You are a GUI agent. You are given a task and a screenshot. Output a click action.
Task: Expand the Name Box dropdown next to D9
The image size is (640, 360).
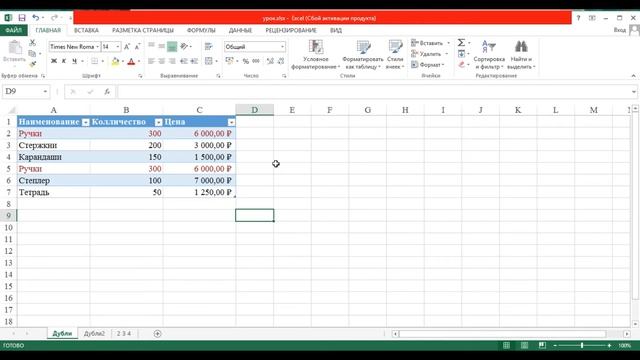pyautogui.click(x=45, y=91)
